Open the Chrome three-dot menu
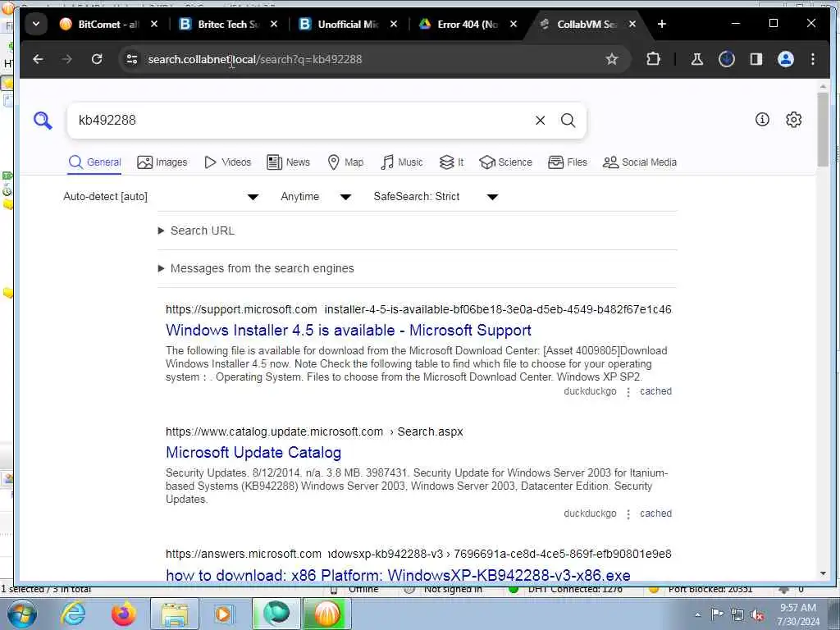 click(813, 59)
